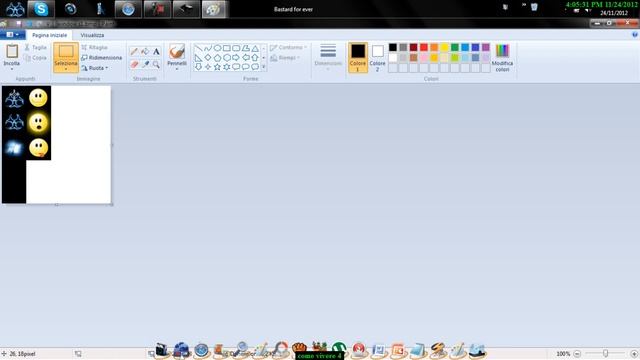
Task: Open Modifica colori color editor
Action: (x=502, y=58)
